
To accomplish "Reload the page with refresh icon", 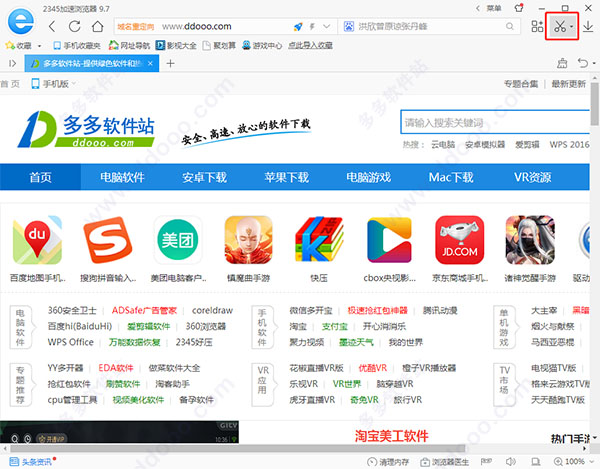I will click(x=75, y=26).
